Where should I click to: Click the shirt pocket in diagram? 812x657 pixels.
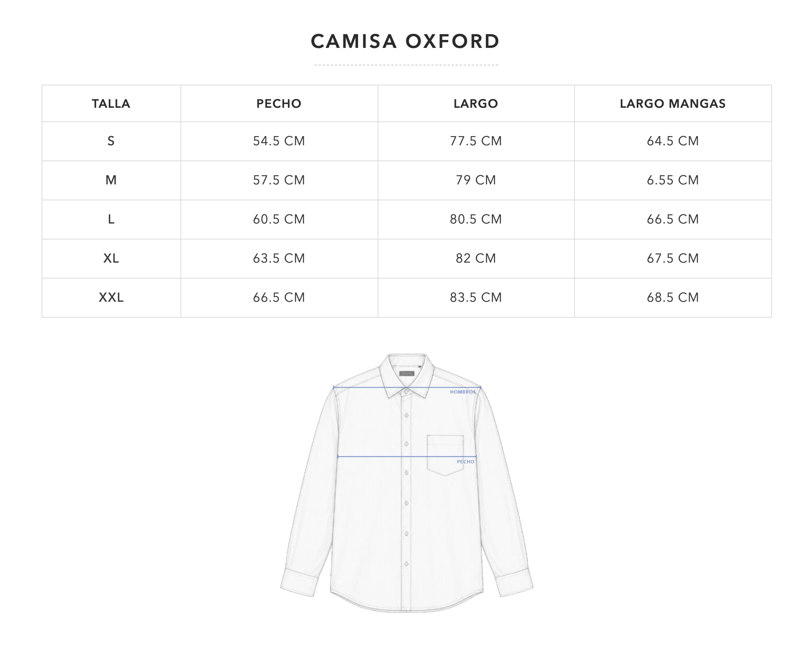[x=445, y=455]
